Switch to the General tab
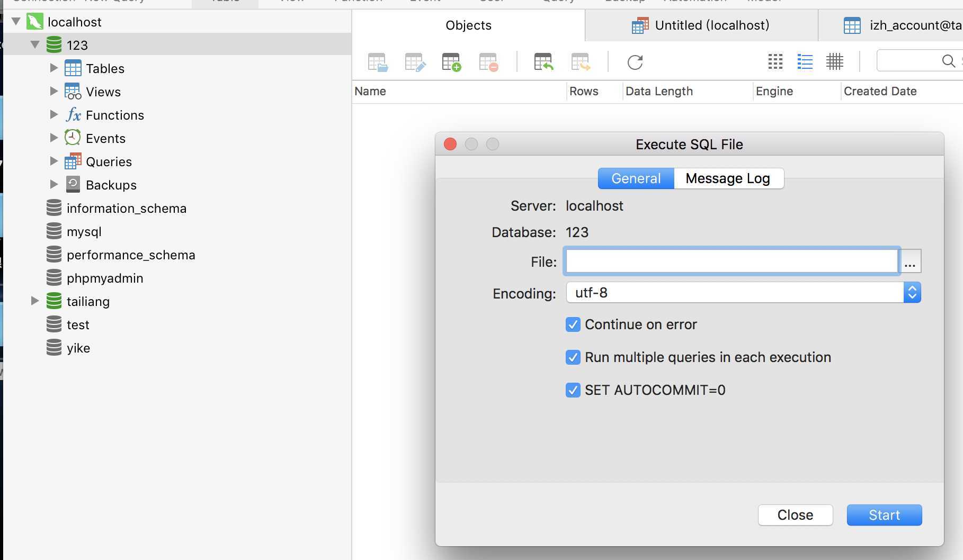 pos(636,178)
